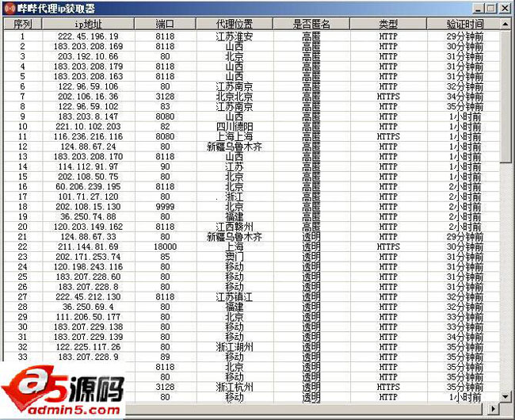Select IP 183.207.229.138
The image size is (515, 420).
[x=88, y=326]
